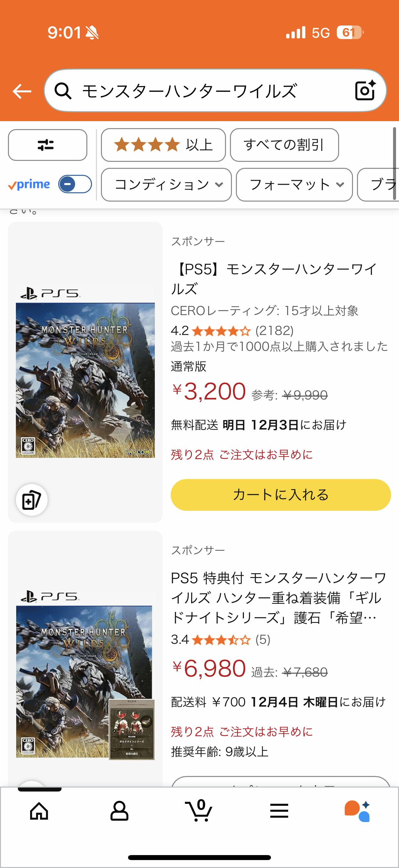Tap the search field with モンスターハンターワイルズ

[209, 91]
